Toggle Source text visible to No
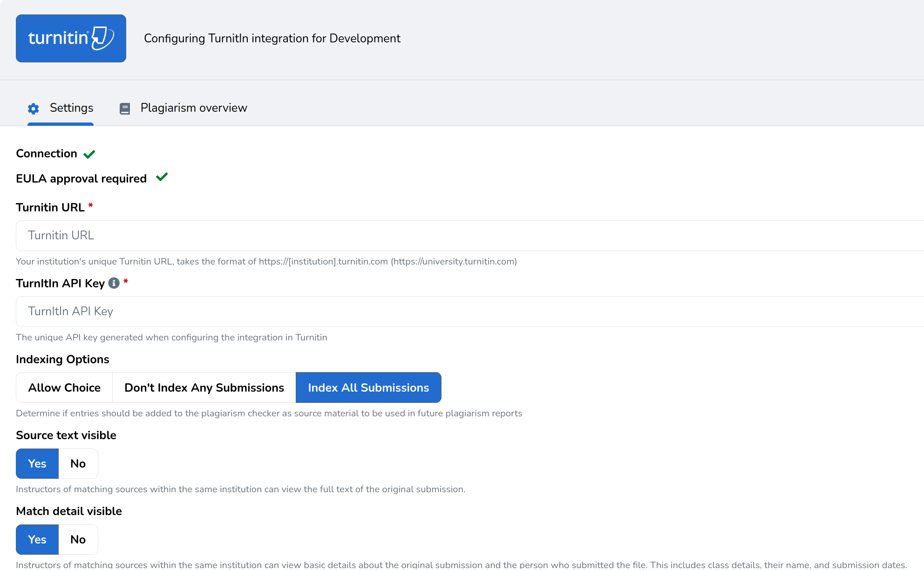This screenshot has width=924, height=571. coord(78,463)
